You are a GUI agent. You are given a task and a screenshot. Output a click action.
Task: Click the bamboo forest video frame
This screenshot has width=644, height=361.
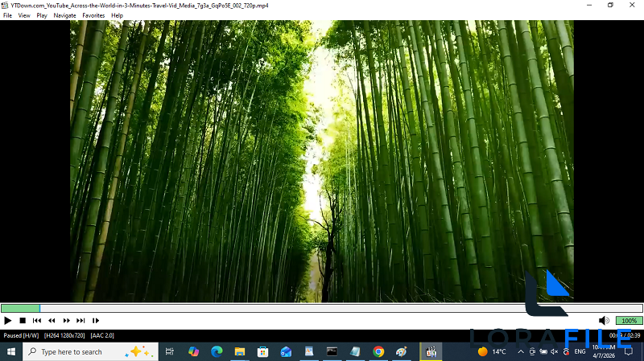tap(322, 162)
